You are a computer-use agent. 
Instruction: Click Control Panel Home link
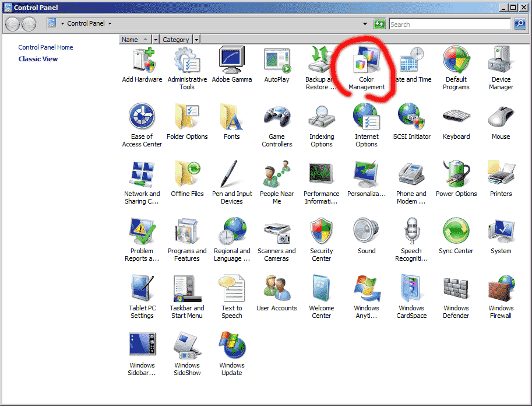click(x=45, y=47)
